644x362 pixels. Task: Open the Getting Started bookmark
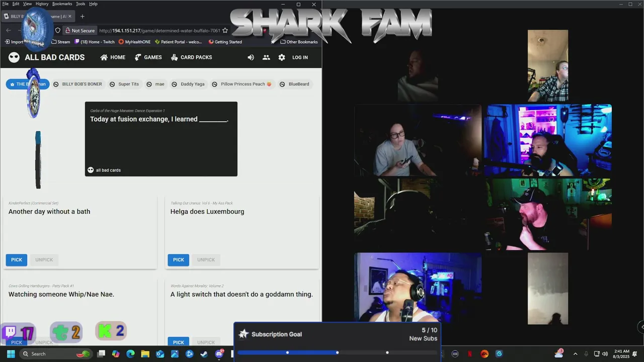click(225, 42)
